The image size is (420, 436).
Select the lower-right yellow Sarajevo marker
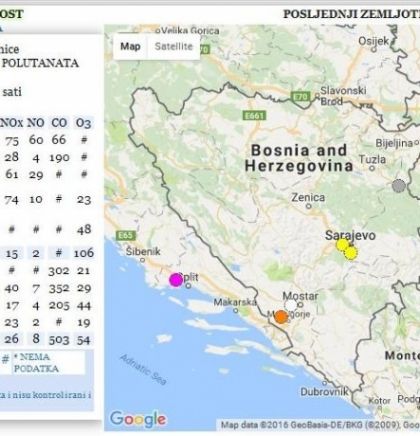(x=351, y=253)
